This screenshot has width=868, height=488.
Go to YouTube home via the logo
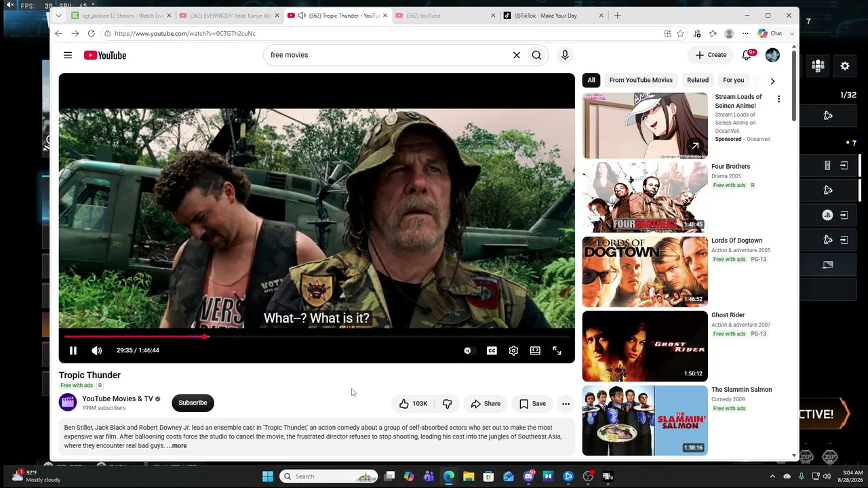coord(105,55)
